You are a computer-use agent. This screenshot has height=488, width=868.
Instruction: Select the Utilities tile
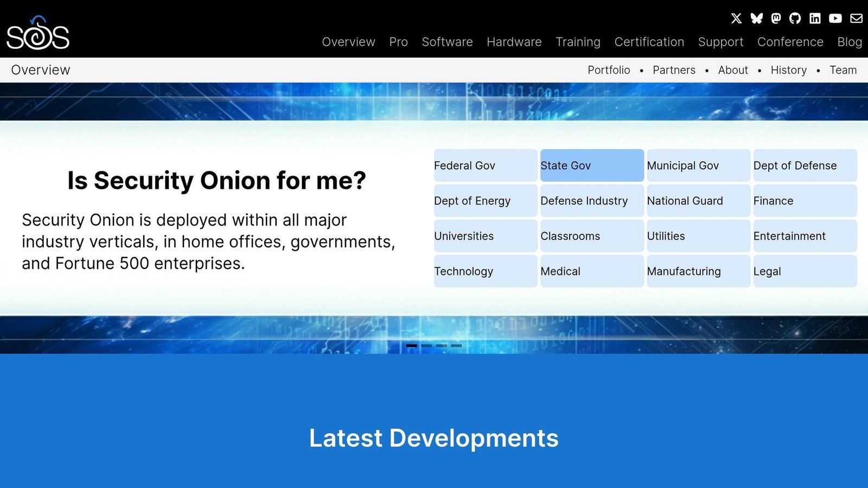698,236
